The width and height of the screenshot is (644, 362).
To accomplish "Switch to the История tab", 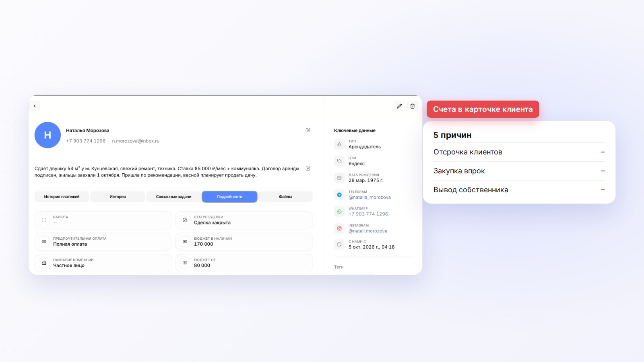I will click(118, 197).
